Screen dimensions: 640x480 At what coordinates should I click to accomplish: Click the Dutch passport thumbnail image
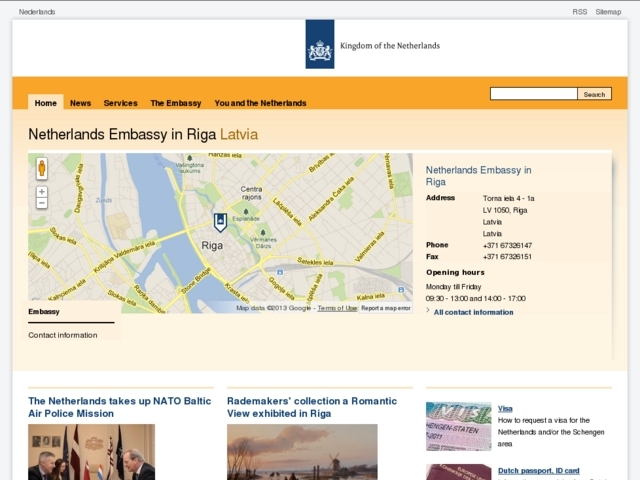tap(458, 472)
